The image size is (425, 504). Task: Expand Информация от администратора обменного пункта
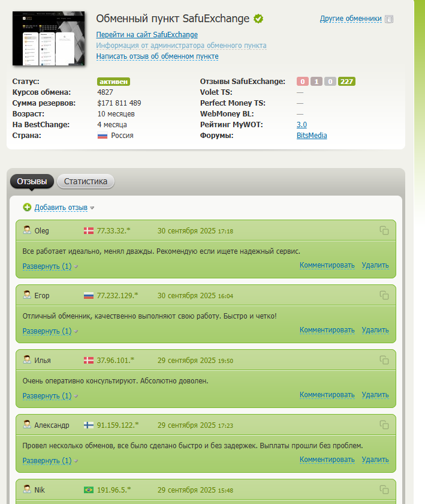(181, 46)
